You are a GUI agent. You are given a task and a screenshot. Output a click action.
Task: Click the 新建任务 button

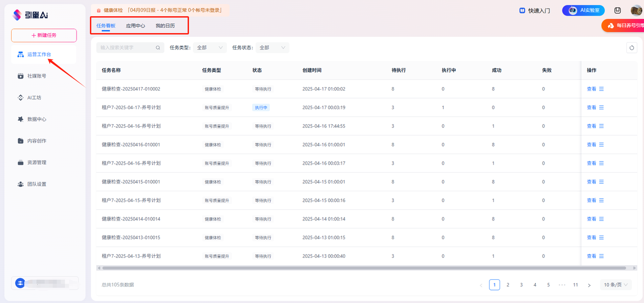tap(44, 35)
